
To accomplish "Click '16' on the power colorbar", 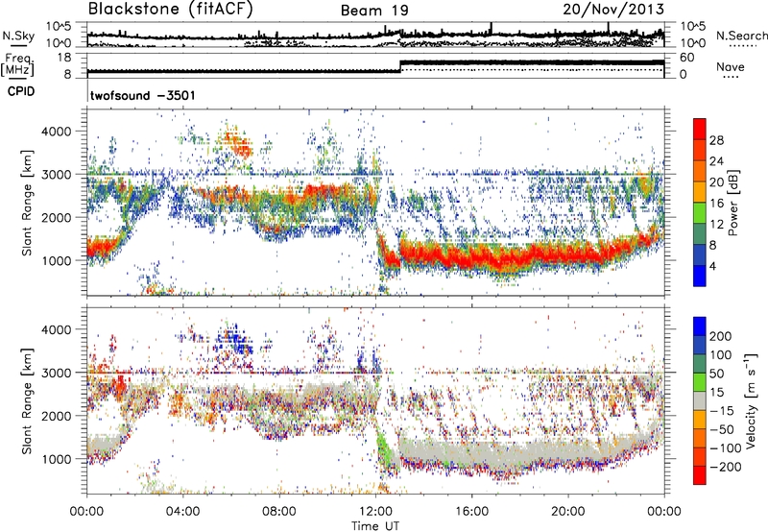I will (x=716, y=204).
